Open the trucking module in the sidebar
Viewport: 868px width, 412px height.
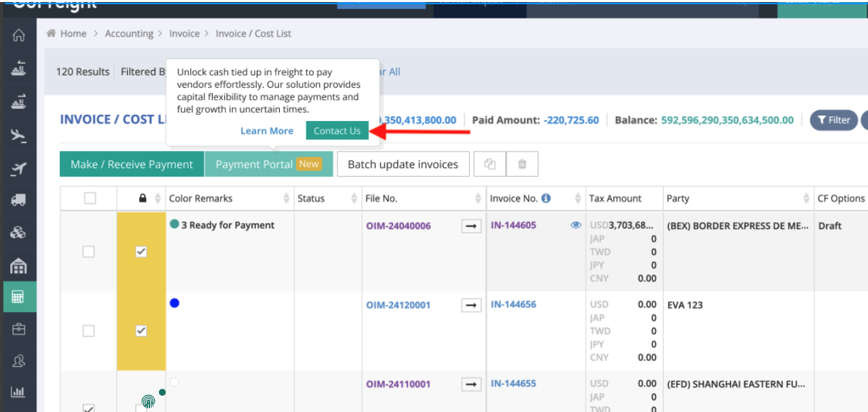tap(18, 200)
